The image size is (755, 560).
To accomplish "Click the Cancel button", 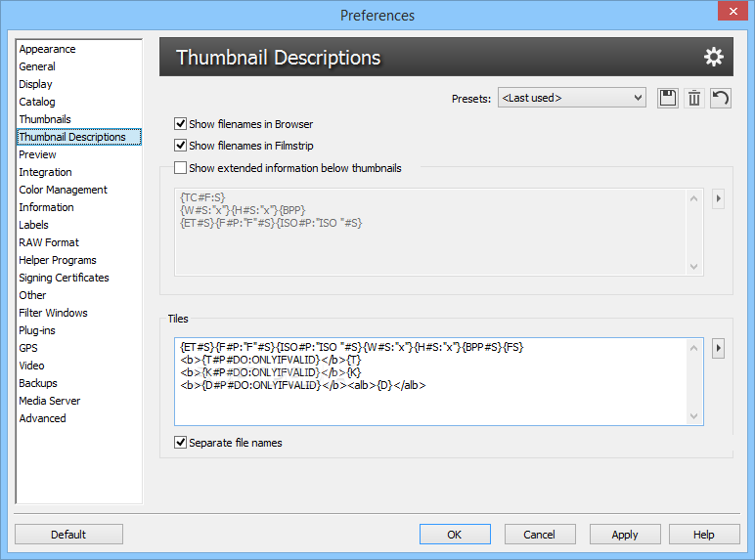I will (540, 535).
